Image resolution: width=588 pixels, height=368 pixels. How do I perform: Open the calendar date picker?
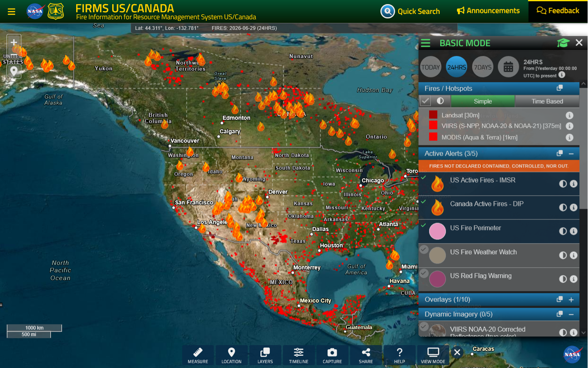[509, 67]
